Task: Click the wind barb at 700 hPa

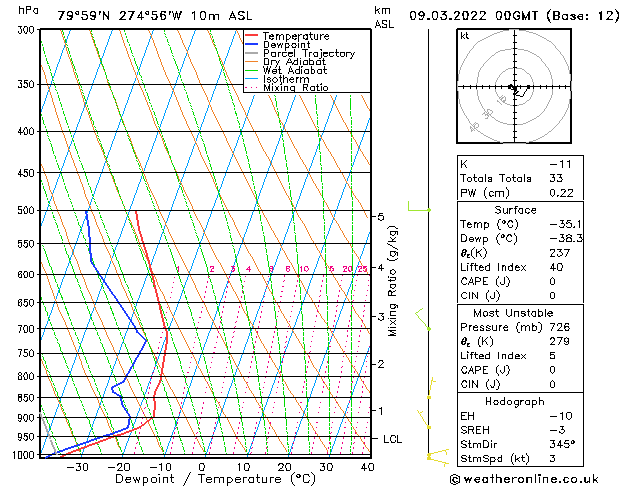Action: (x=423, y=320)
